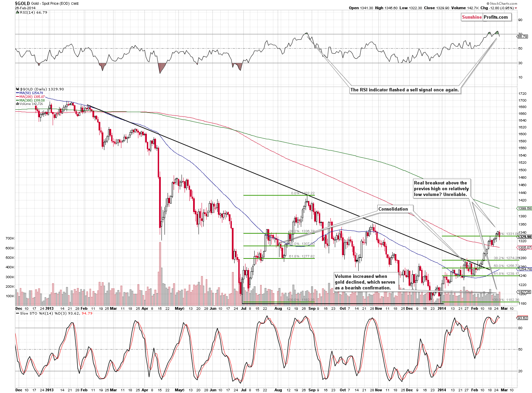This screenshot has height=393, width=532.
Task: Click the 'Real breakout above the previos high' annotation
Action: 442,189
